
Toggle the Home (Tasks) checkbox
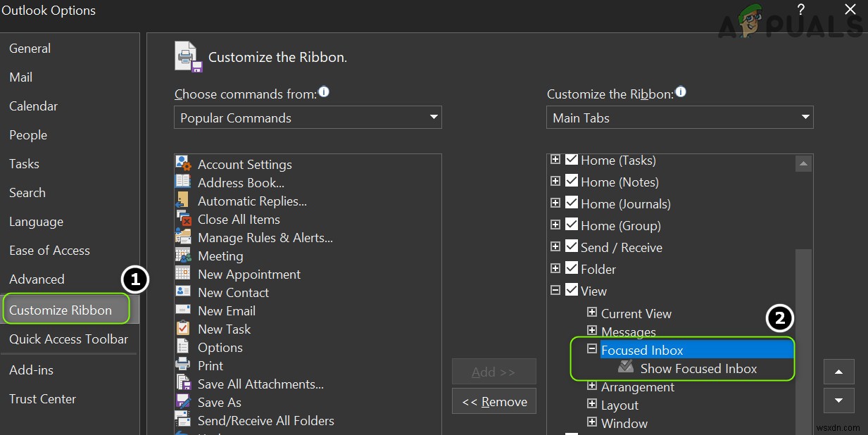click(572, 160)
